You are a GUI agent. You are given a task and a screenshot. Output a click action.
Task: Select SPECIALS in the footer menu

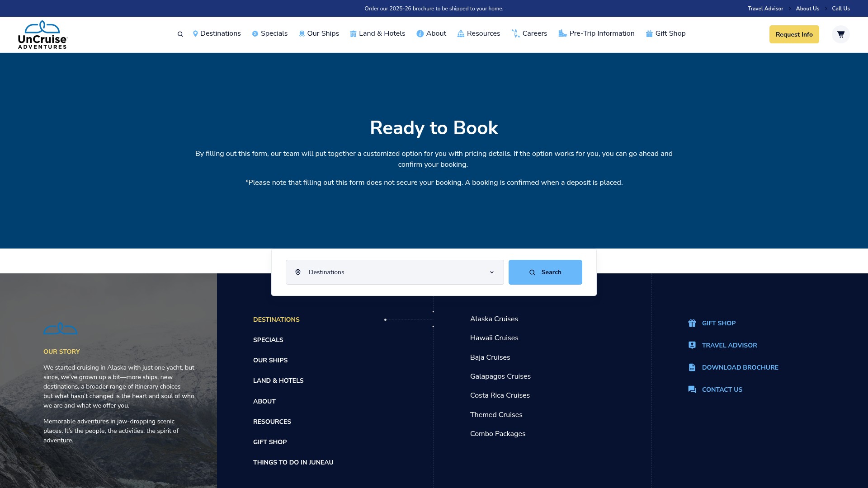(x=268, y=340)
